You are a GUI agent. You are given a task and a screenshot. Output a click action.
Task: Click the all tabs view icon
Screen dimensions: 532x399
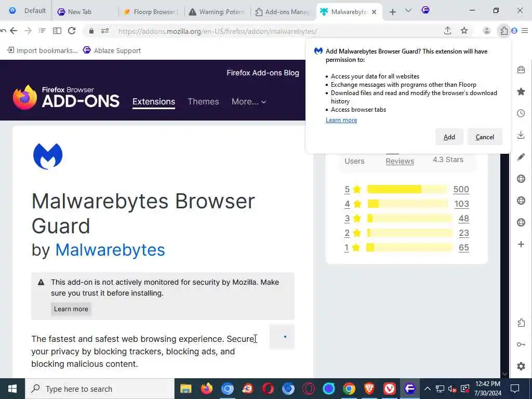pyautogui.click(x=42, y=31)
